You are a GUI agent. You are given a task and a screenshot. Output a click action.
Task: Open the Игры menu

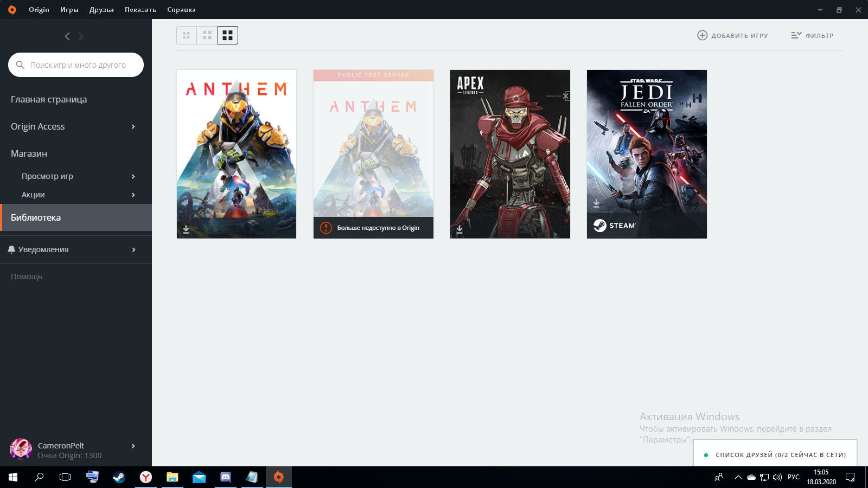[x=69, y=10]
